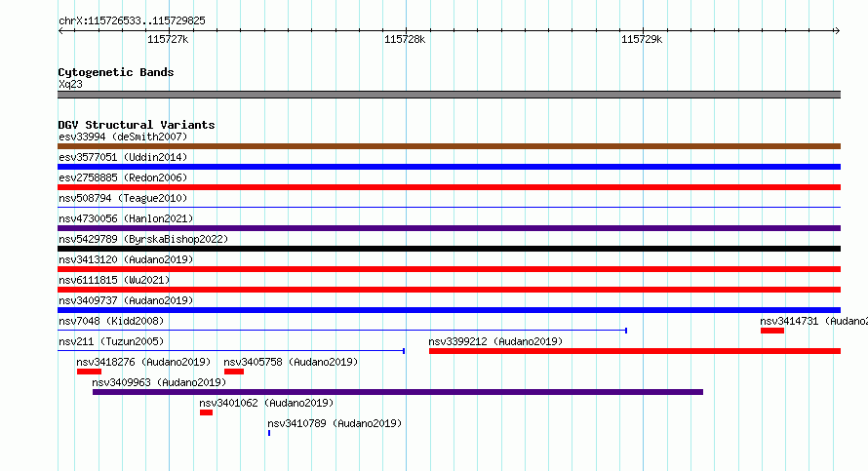Click the 115729k ruler label
The width and height of the screenshot is (868, 471).
[642, 39]
